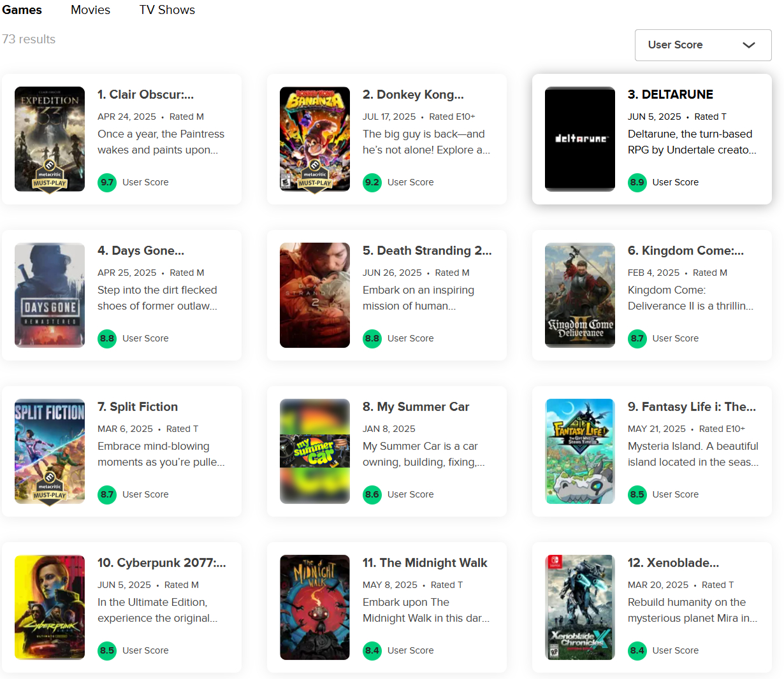Screen dimensions: 784x679
Task: Click the 'MAY 21, 2025' release date
Action: (657, 429)
